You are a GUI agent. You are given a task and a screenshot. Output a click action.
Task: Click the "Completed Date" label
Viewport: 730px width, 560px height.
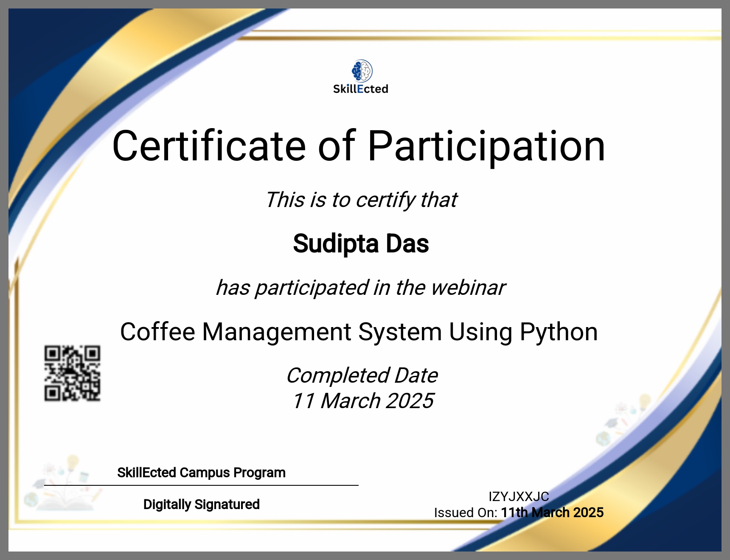pyautogui.click(x=362, y=375)
